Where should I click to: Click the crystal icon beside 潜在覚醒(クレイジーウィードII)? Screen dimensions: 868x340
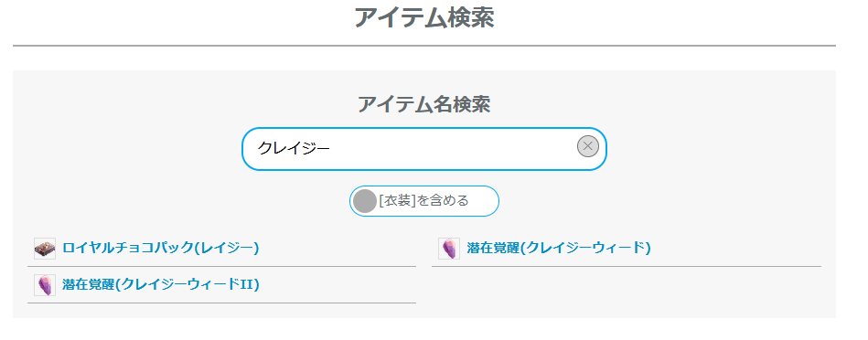[x=45, y=285]
